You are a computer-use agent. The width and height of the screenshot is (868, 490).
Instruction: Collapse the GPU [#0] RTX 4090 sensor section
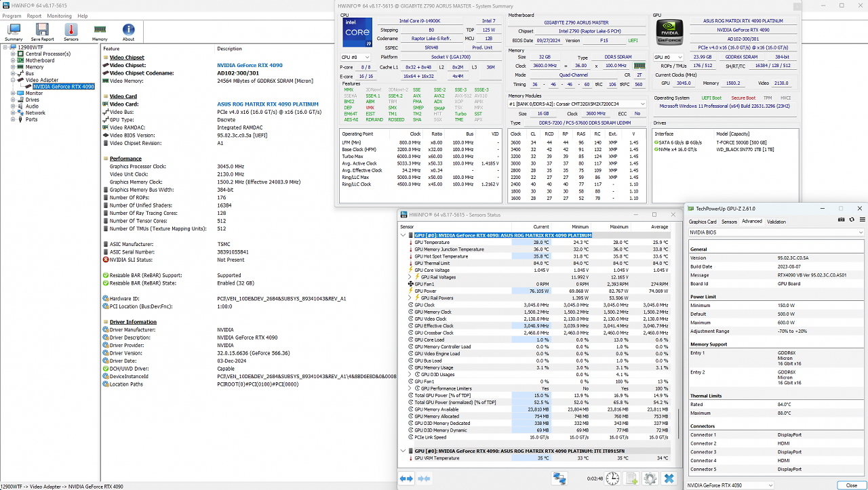(404, 235)
